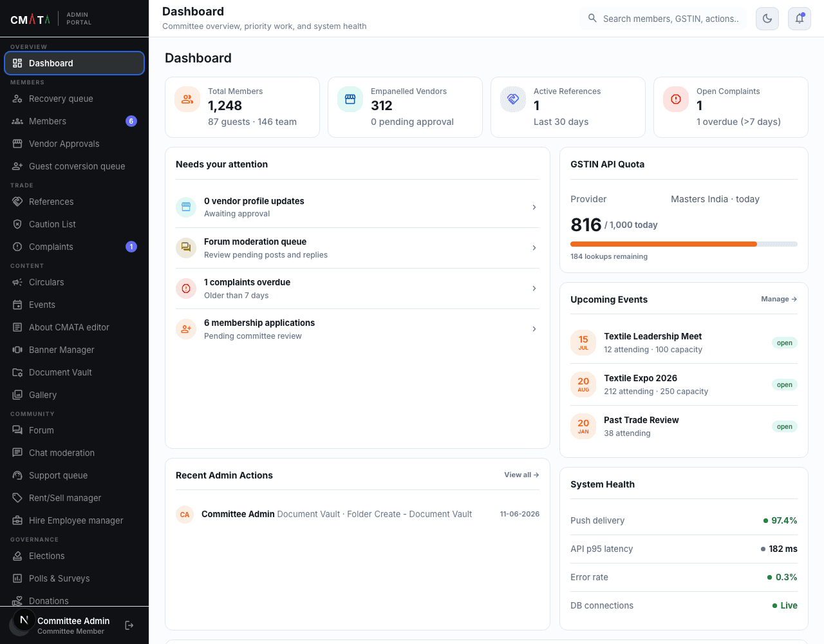Open Vendor Approvals page

point(75,144)
